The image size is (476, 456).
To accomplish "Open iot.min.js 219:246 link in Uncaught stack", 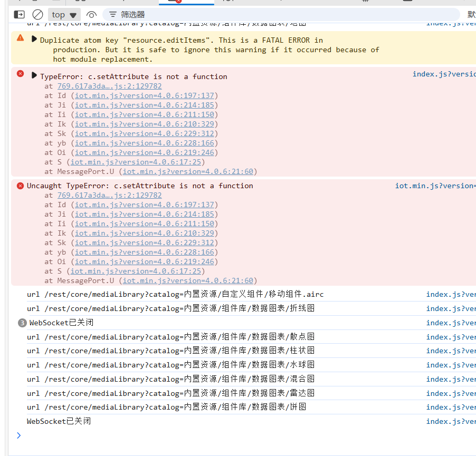I will [145, 261].
